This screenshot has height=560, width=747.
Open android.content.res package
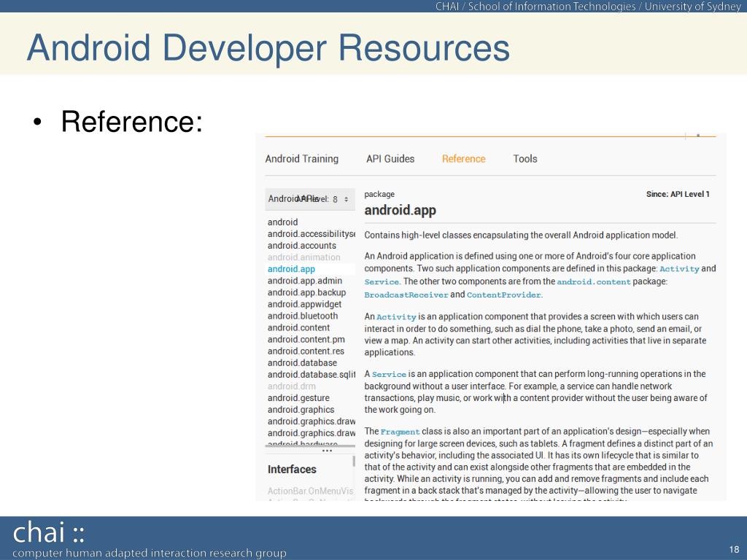306,351
